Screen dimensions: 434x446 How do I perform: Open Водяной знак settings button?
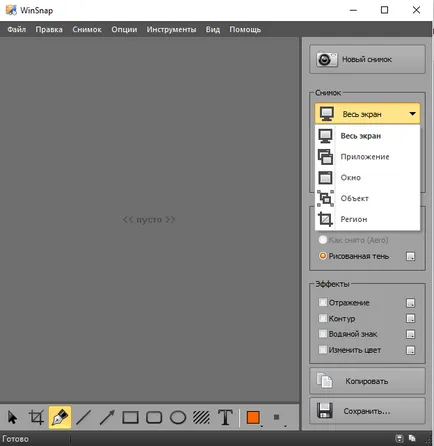411,334
